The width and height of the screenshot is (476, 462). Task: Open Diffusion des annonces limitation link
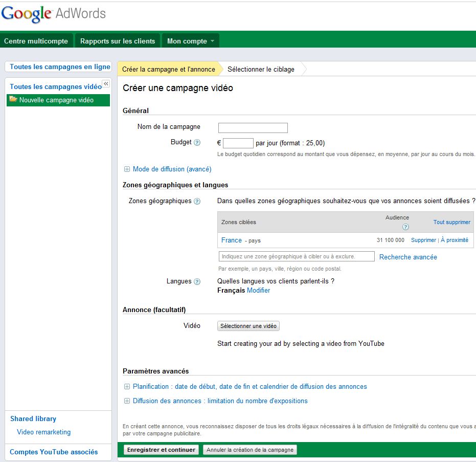[220, 401]
